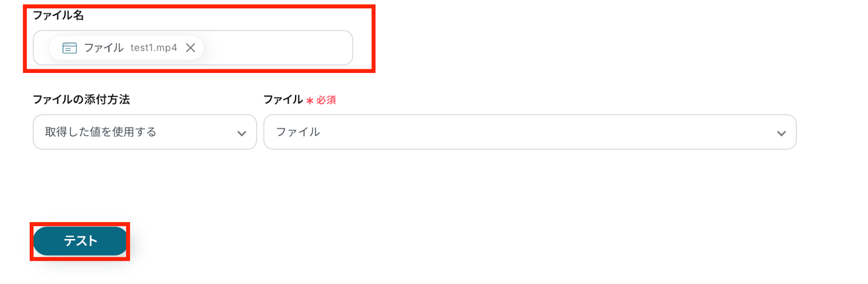Image resolution: width=868 pixels, height=284 pixels.
Task: Click the ファイル word inside the chip
Action: click(x=104, y=48)
